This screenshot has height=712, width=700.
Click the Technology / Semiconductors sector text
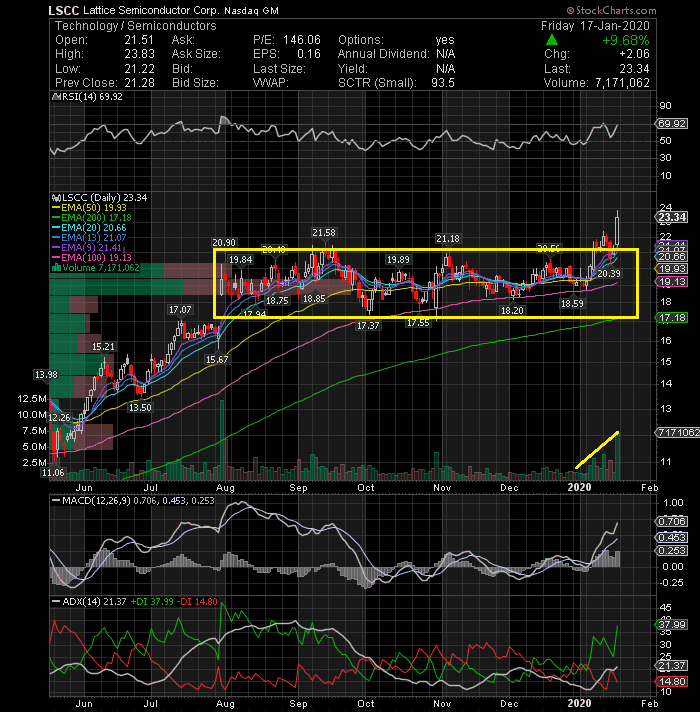click(x=136, y=26)
